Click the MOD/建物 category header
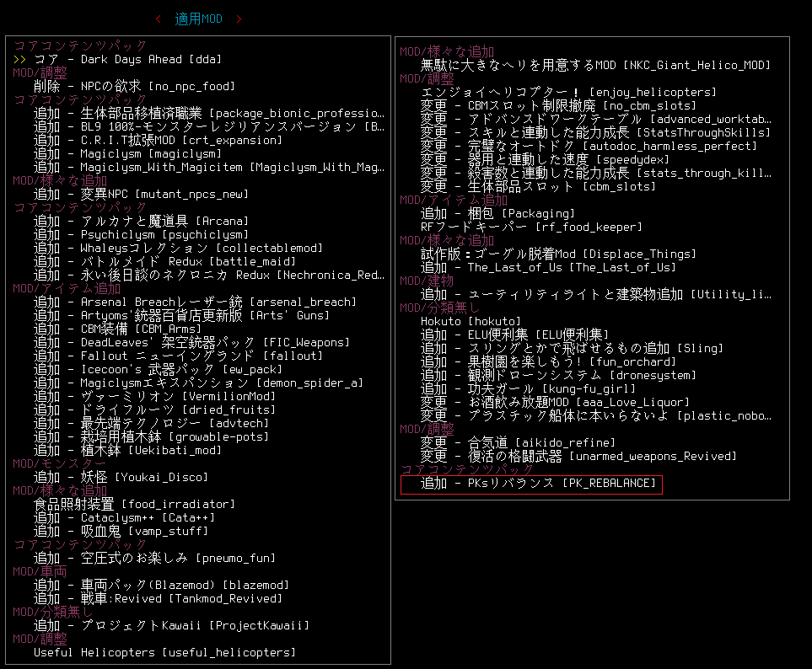The width and height of the screenshot is (812, 669). (427, 281)
